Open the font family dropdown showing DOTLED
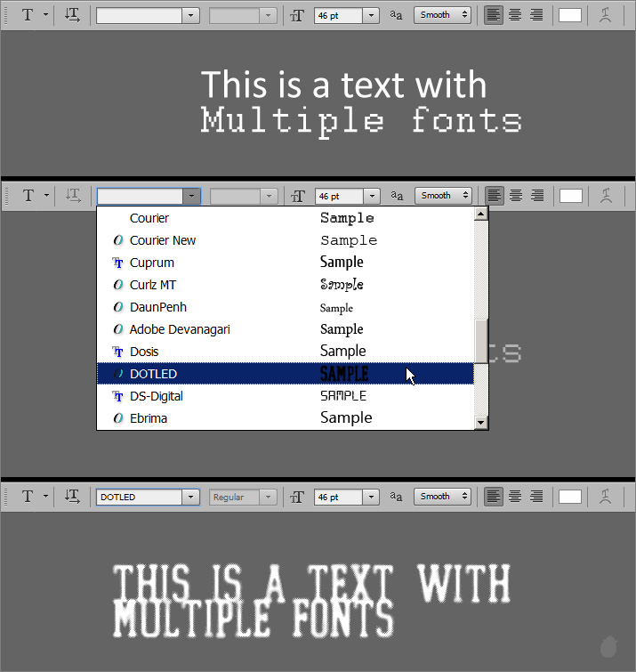Screen dimensions: 636x672 pos(190,497)
